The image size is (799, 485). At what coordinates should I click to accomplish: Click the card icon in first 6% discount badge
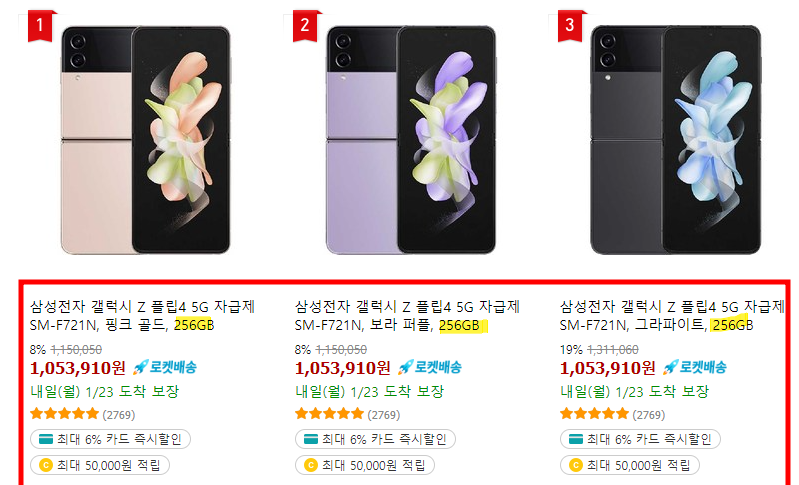click(x=46, y=439)
